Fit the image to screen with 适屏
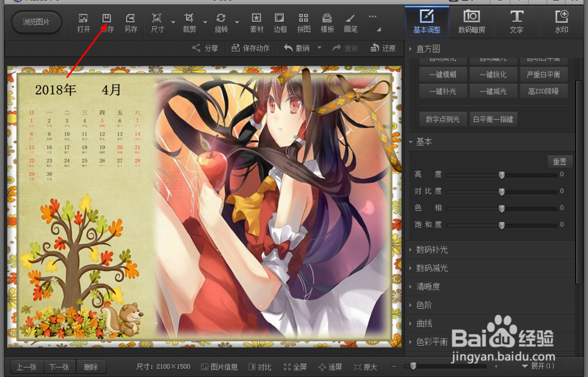 coord(330,367)
